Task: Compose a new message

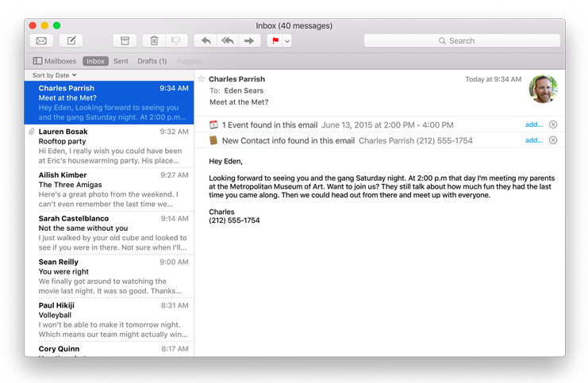Action: (x=71, y=40)
